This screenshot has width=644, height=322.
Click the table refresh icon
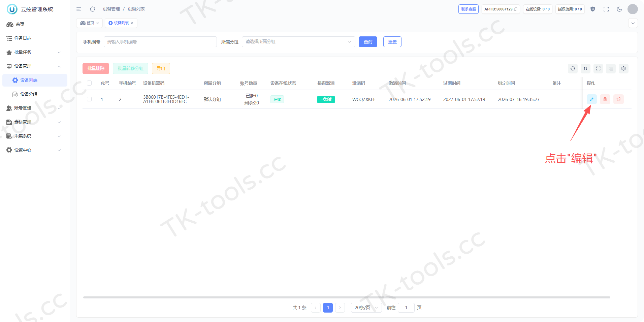pyautogui.click(x=573, y=68)
